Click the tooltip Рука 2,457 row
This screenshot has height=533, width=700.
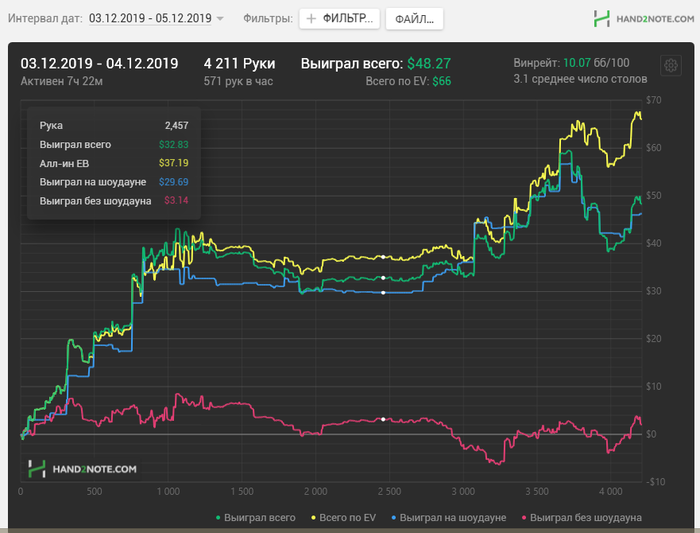(x=114, y=125)
